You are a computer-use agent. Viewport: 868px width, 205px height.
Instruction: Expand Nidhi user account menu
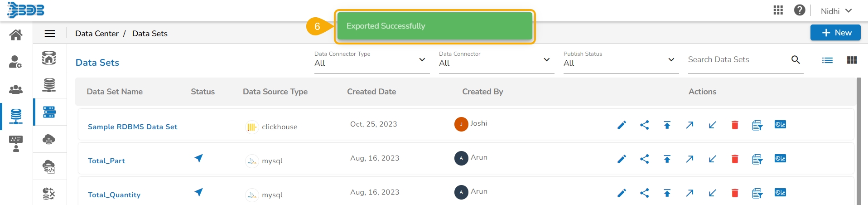point(836,11)
